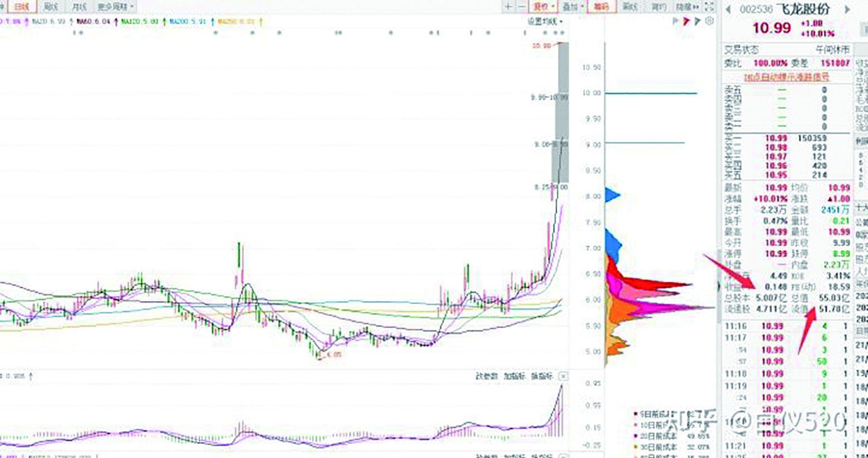
Task: Toggle the 画线 drawing mode
Action: pos(630,7)
